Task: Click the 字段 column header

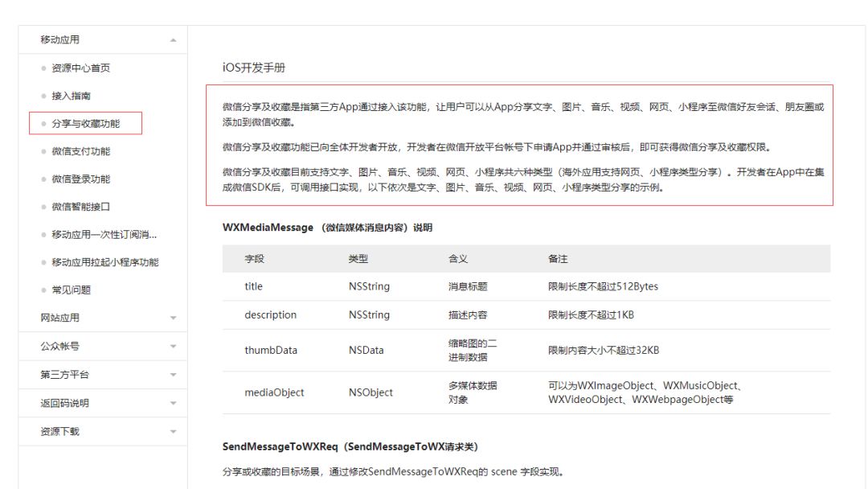Action: coord(254,259)
